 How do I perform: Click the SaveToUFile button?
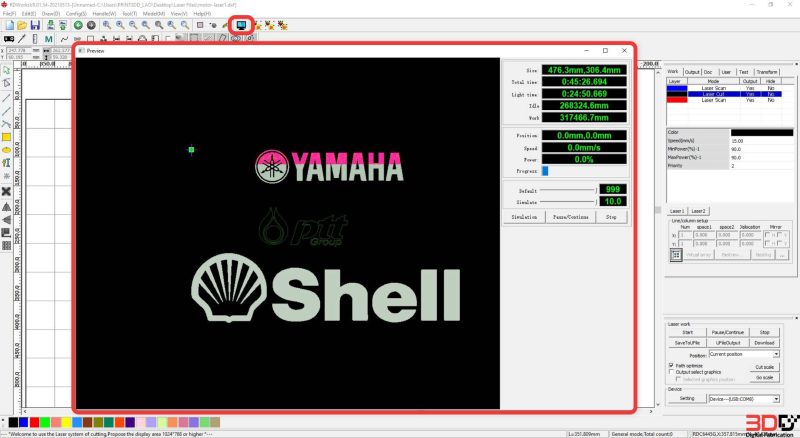[687, 343]
